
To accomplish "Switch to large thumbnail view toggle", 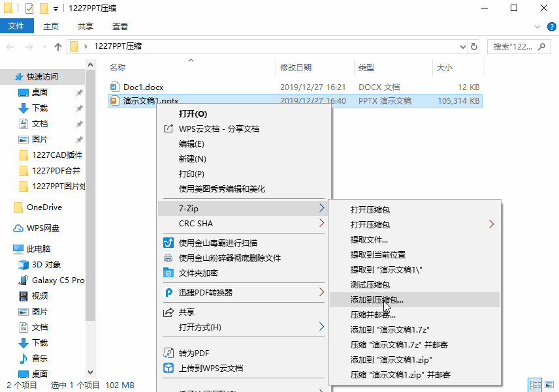I will 549,385.
